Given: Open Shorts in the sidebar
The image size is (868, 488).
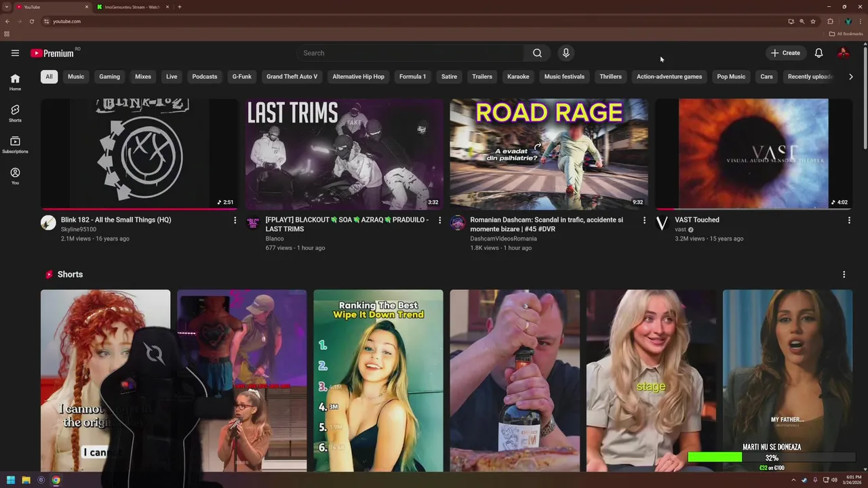Looking at the screenshot, I should (15, 113).
